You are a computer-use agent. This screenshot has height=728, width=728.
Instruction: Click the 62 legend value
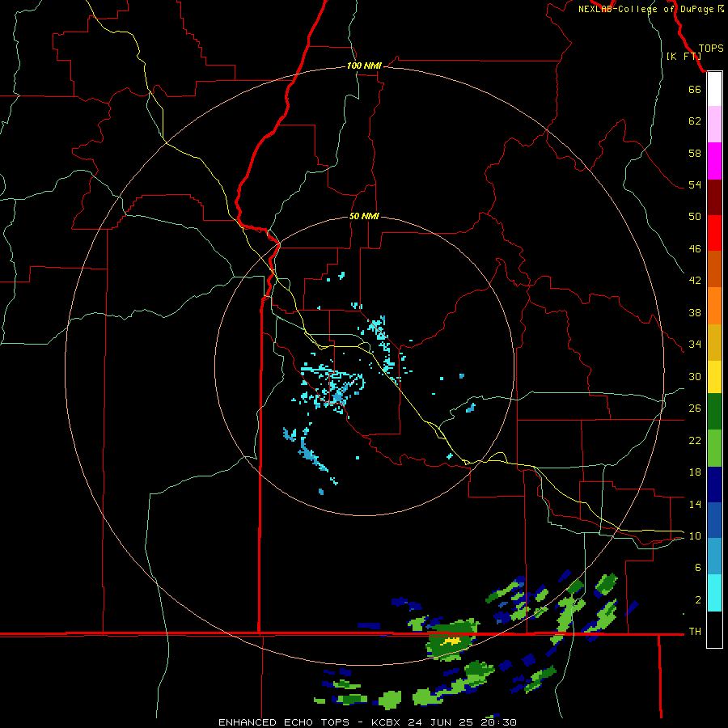point(695,121)
